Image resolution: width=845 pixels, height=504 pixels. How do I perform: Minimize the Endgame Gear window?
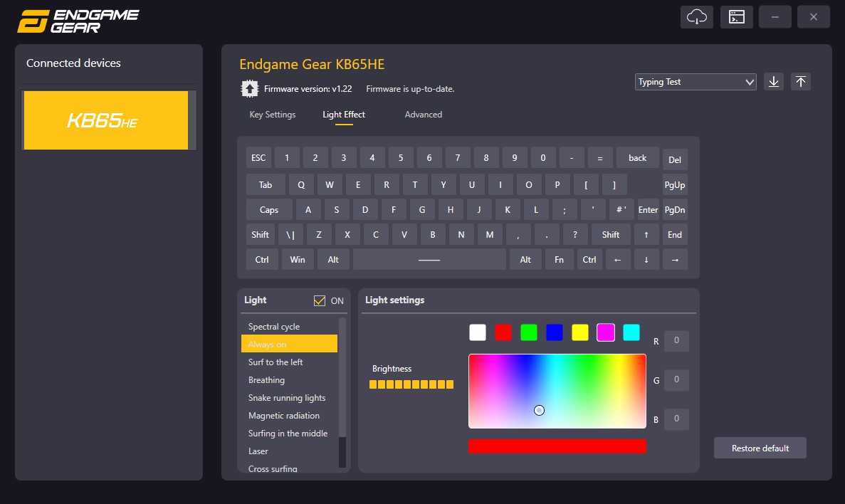(x=775, y=16)
